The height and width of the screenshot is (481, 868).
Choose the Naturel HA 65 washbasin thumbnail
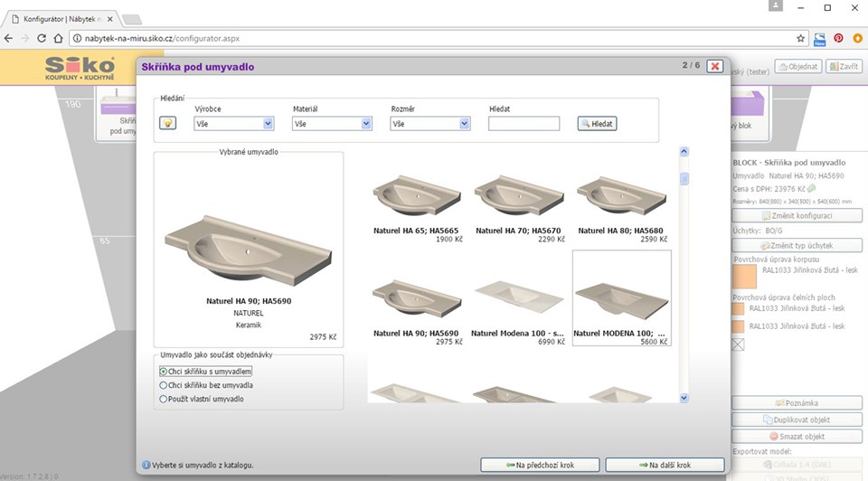pos(417,197)
